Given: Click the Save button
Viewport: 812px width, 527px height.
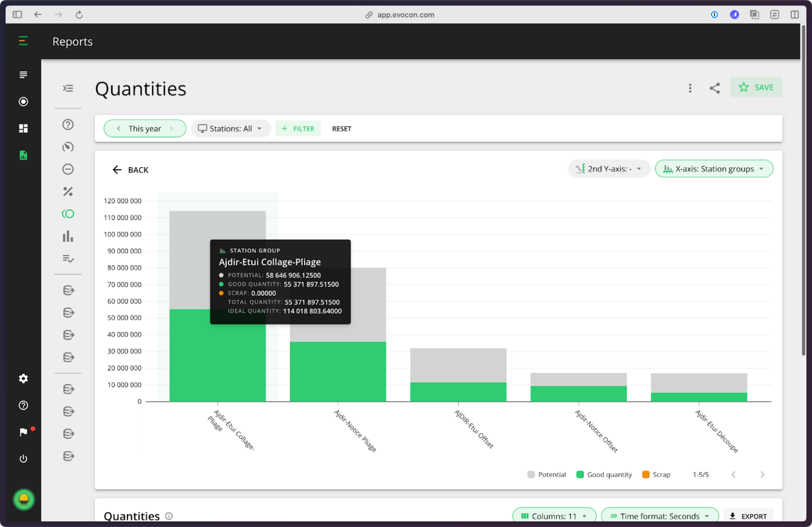Looking at the screenshot, I should (x=756, y=87).
